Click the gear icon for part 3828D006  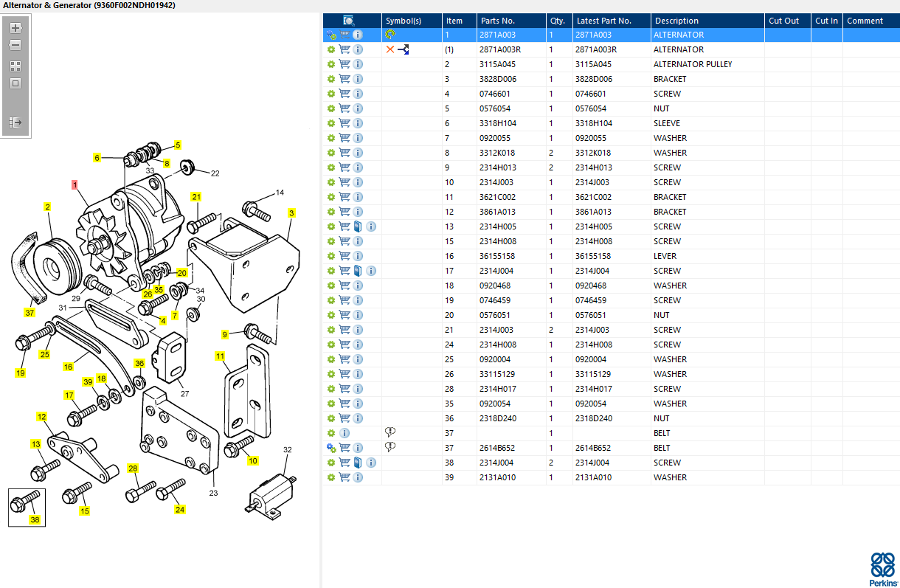pyautogui.click(x=331, y=79)
